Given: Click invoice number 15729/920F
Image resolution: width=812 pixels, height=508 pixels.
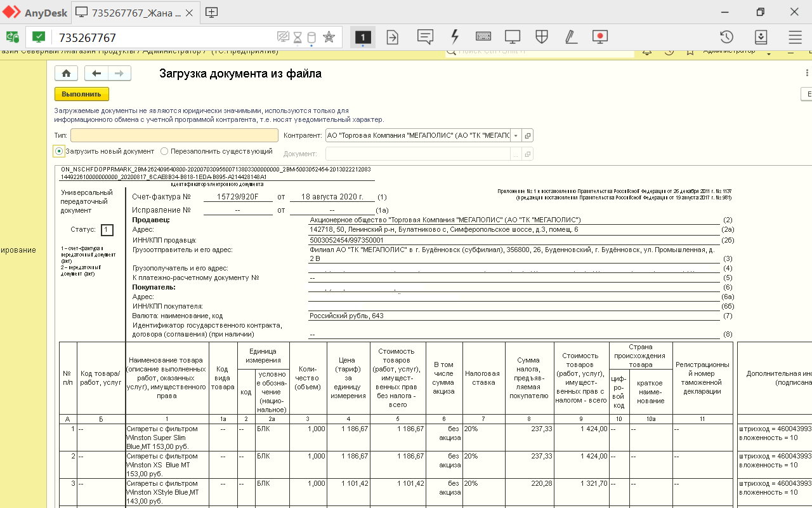Looking at the screenshot, I should (238, 197).
